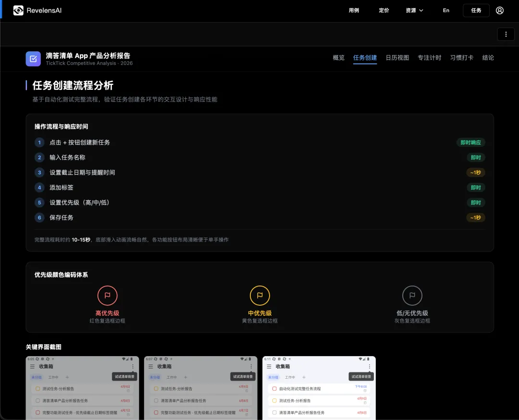This screenshot has width=519, height=420.
Task: Open the user account profile icon
Action: pyautogui.click(x=499, y=11)
